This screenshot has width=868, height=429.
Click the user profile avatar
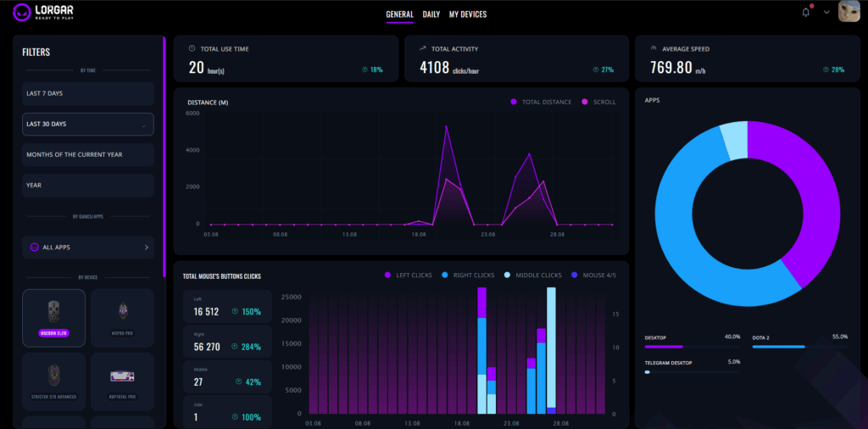click(849, 12)
